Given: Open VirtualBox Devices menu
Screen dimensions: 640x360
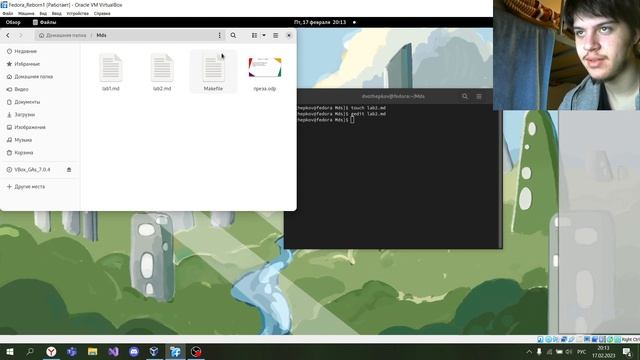Looking at the screenshot, I should click(78, 13).
